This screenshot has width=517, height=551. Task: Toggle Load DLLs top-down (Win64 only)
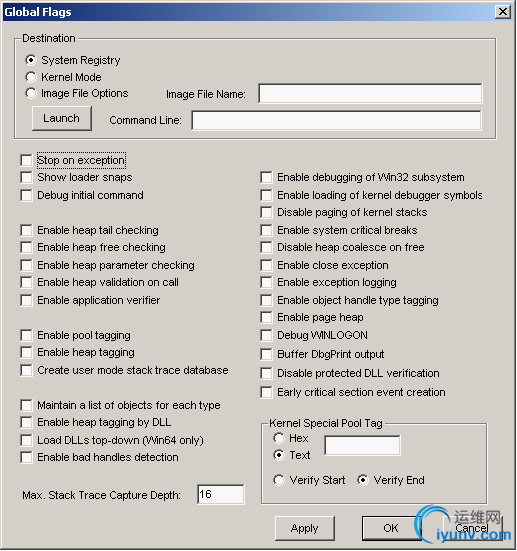click(26, 440)
